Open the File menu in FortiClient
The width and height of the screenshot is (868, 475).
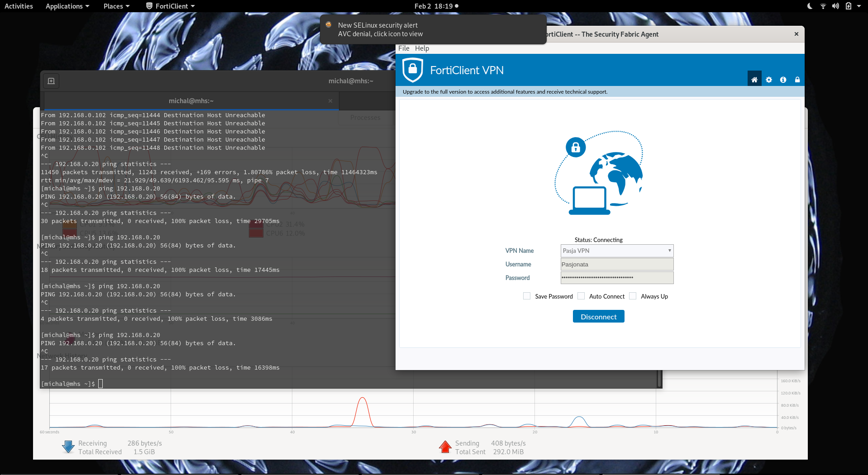pyautogui.click(x=404, y=48)
